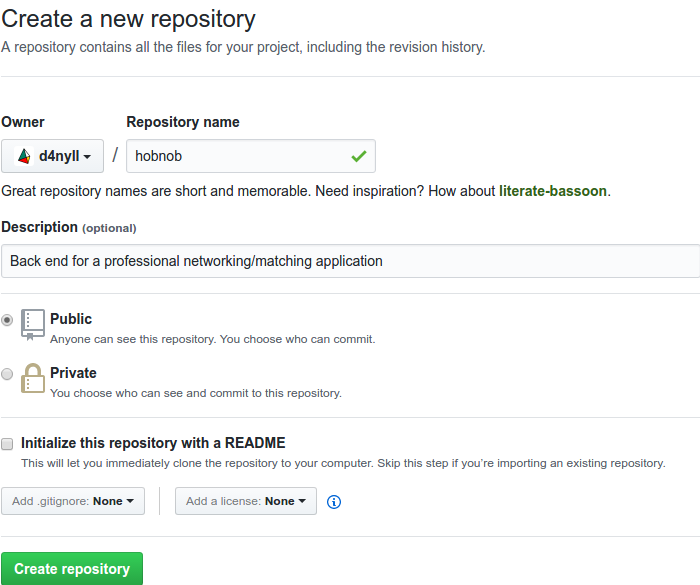Open the license info icon
Image resolution: width=700 pixels, height=585 pixels.
coord(334,502)
